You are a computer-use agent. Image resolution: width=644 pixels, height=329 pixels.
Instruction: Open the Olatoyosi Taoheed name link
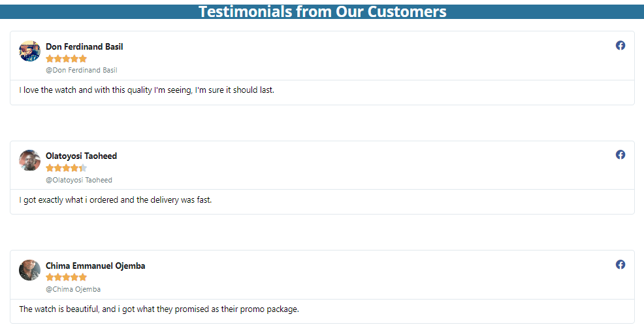[x=82, y=156]
